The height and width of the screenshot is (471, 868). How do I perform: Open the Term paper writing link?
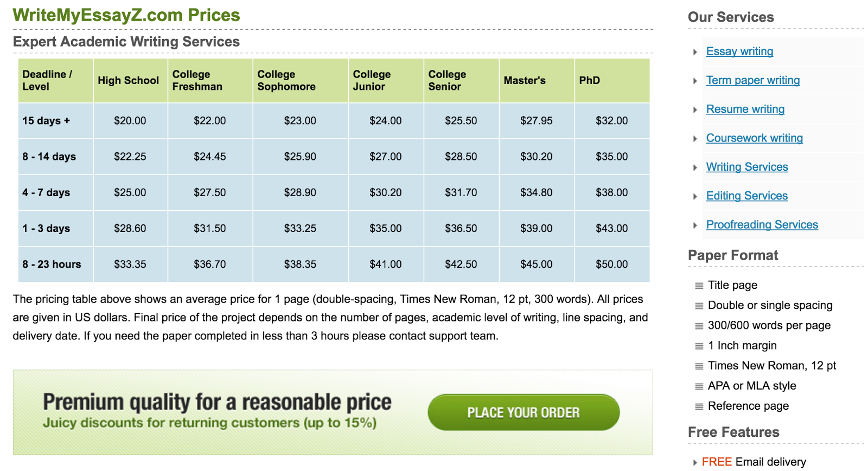pyautogui.click(x=752, y=80)
